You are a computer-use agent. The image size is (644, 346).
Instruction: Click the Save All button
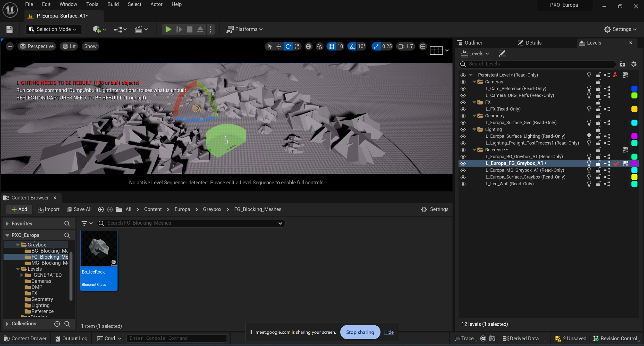pos(79,209)
